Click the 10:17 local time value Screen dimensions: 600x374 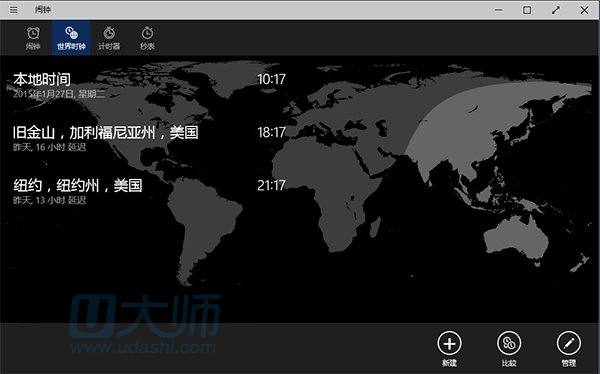click(x=271, y=79)
